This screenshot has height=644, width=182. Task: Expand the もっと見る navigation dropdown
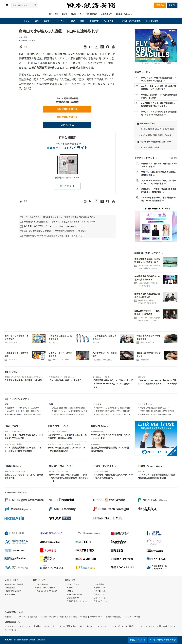[x=110, y=21]
